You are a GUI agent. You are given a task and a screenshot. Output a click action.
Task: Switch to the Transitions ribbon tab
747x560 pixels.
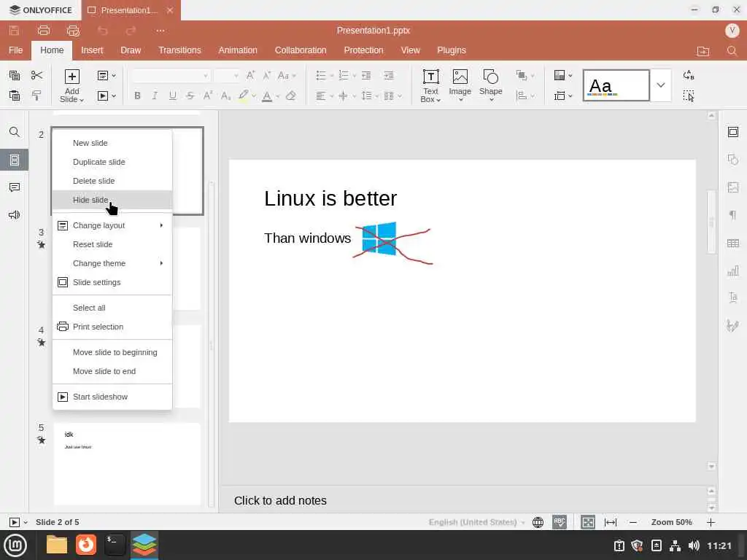click(179, 50)
